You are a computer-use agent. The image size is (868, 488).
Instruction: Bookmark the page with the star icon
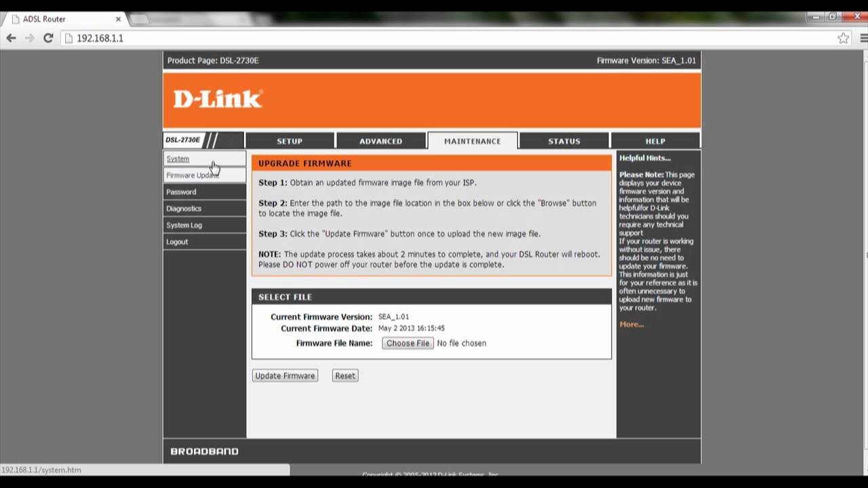[843, 38]
